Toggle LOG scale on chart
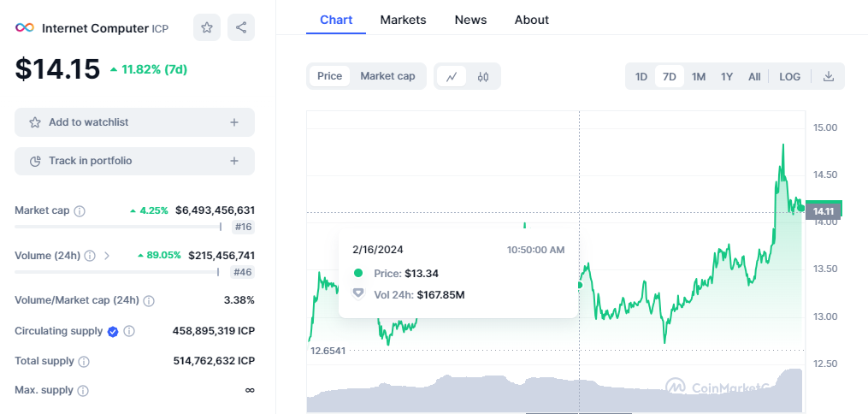868x414 pixels. coord(790,76)
